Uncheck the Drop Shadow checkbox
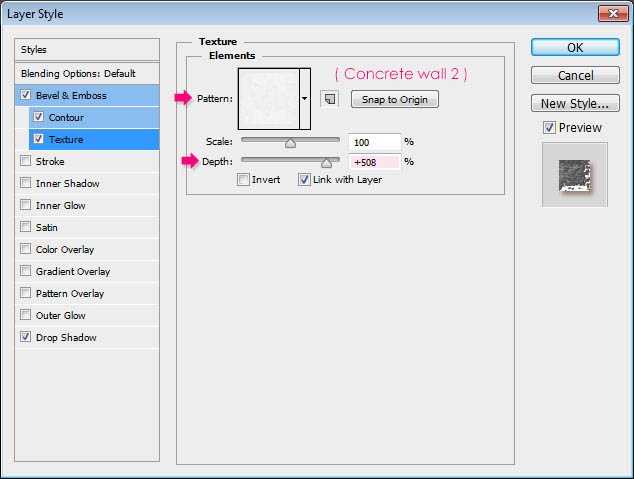The height and width of the screenshot is (479, 634). click(25, 337)
